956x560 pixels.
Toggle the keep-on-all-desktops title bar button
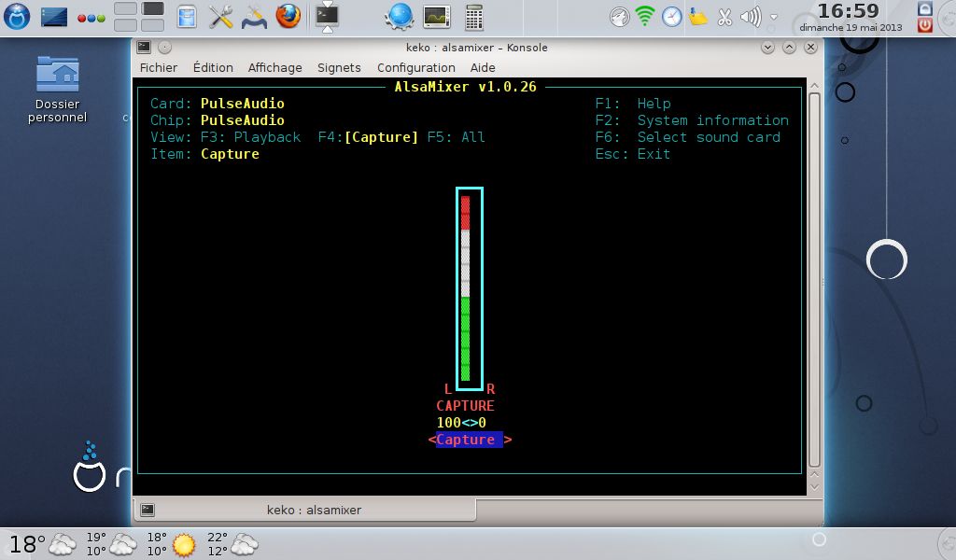click(164, 47)
